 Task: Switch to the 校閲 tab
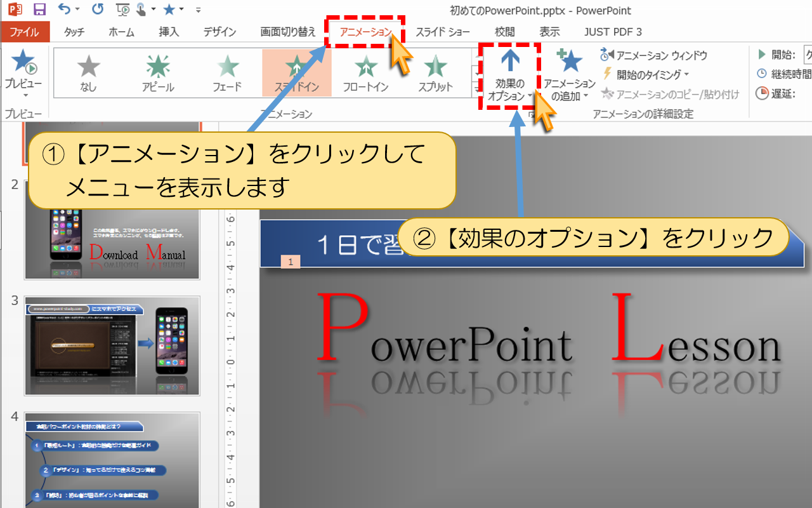click(x=505, y=32)
